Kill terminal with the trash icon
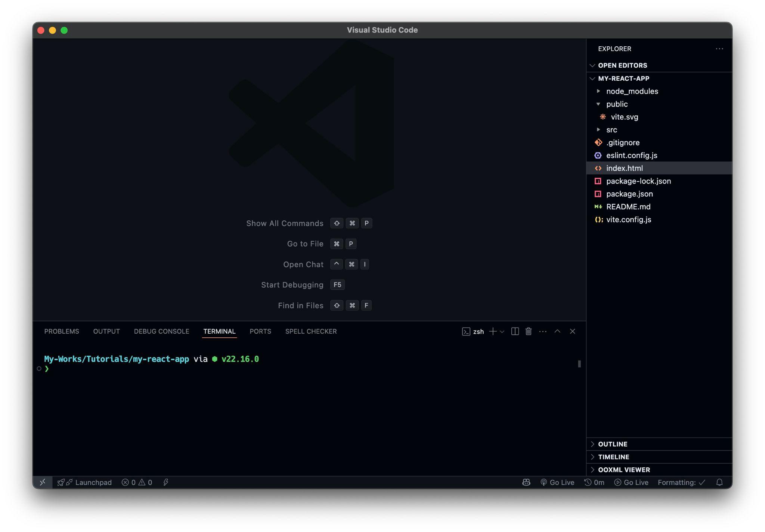765x532 pixels. [x=528, y=331]
